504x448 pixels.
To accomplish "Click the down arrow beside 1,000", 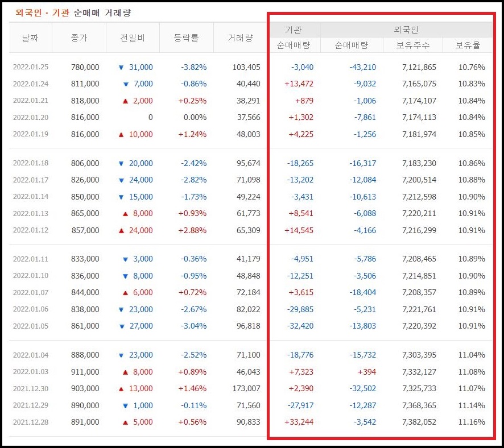I will click(x=125, y=405).
